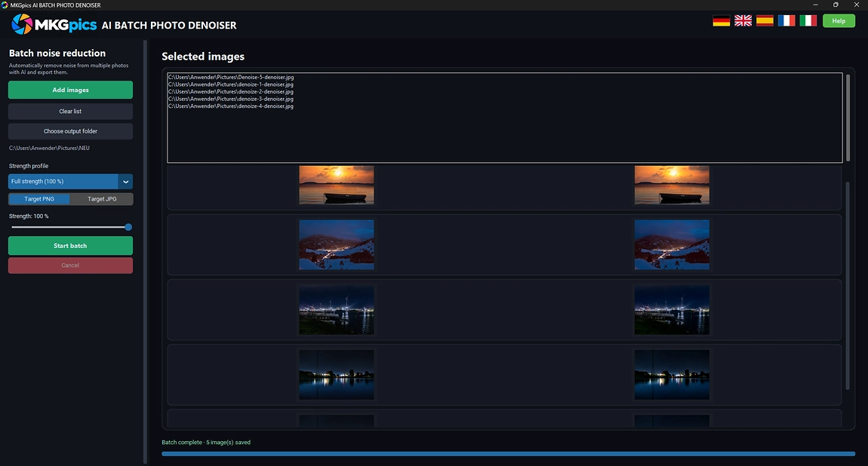Select Target PNG output format
The image size is (868, 466).
pyautogui.click(x=39, y=199)
